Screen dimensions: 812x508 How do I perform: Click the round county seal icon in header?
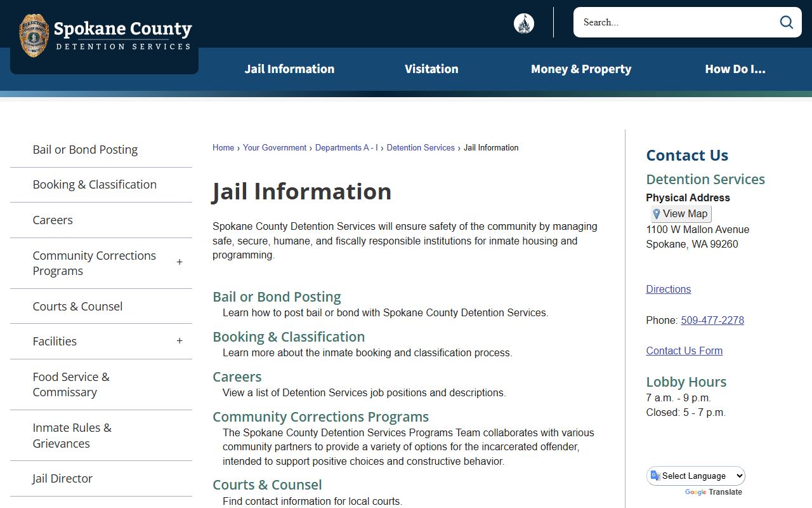click(524, 23)
